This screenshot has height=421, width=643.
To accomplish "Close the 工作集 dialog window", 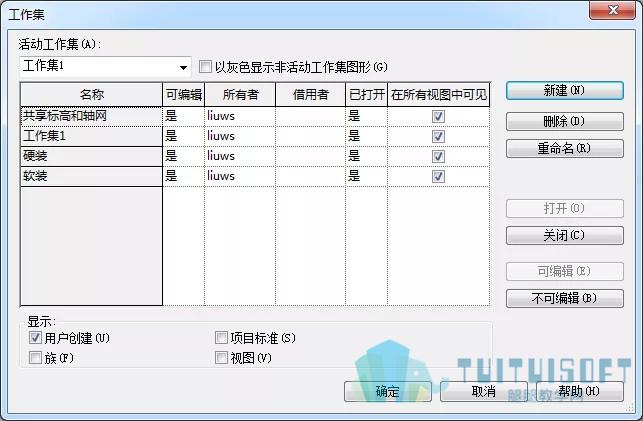I will click(613, 10).
